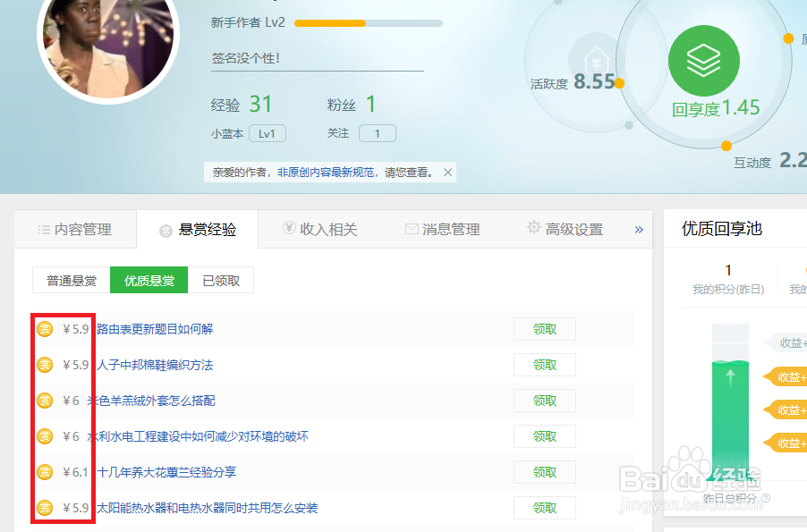Click the 赏 coin icon beside ¥6.1 reward
This screenshot has height=532, width=807.
coord(44,472)
